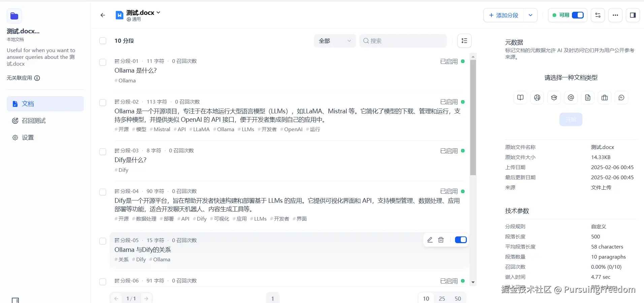Click the 已启用 status of 分段-04

tap(452, 191)
